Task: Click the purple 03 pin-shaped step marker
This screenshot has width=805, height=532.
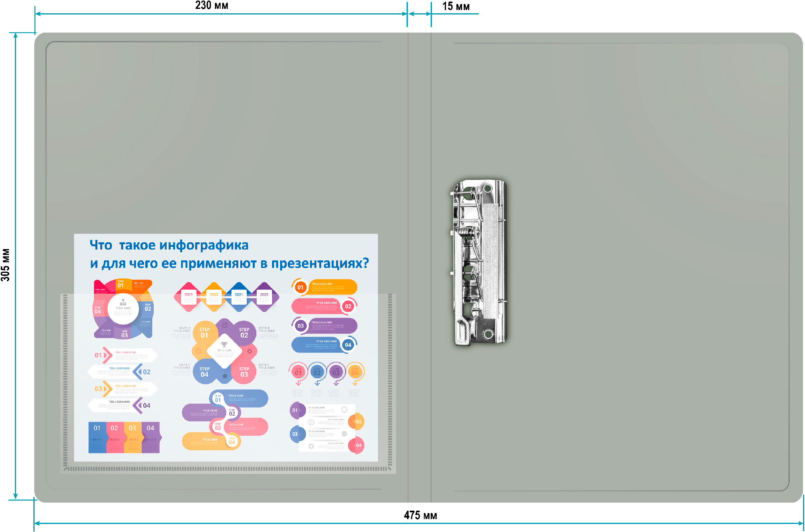Action: [336, 372]
